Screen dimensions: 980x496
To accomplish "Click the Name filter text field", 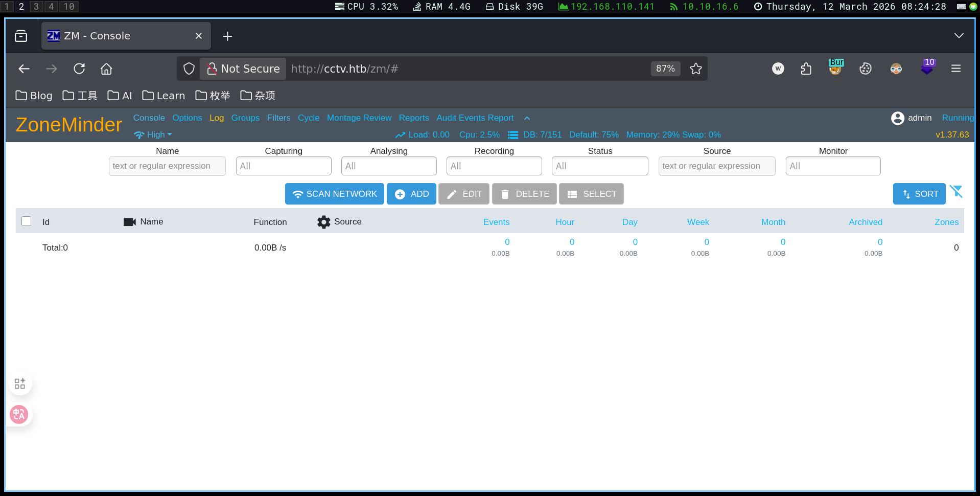I will coord(167,166).
